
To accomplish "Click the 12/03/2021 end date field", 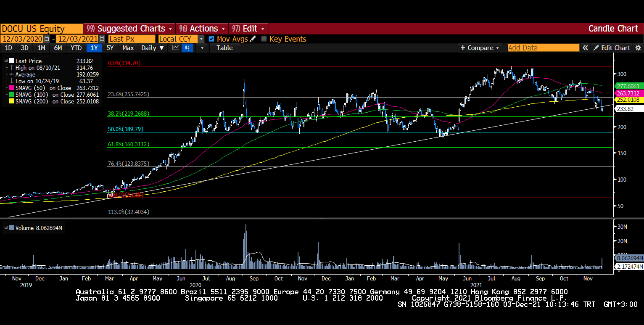I will coord(77,39).
